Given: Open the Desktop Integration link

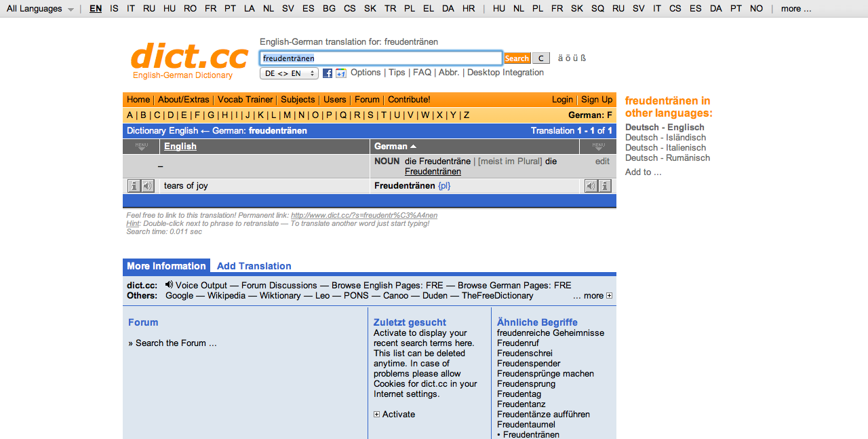Looking at the screenshot, I should (505, 73).
